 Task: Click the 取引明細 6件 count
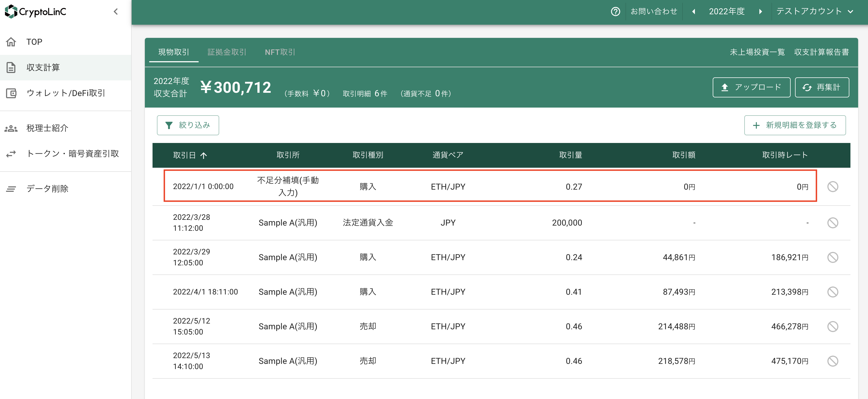pyautogui.click(x=365, y=94)
